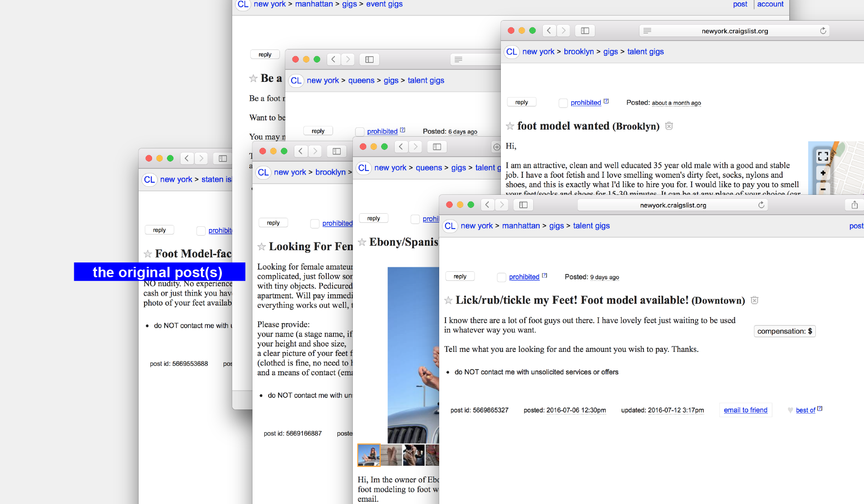Click reply in the Staten Island Foot Model window
864x504 pixels.
pos(159,230)
